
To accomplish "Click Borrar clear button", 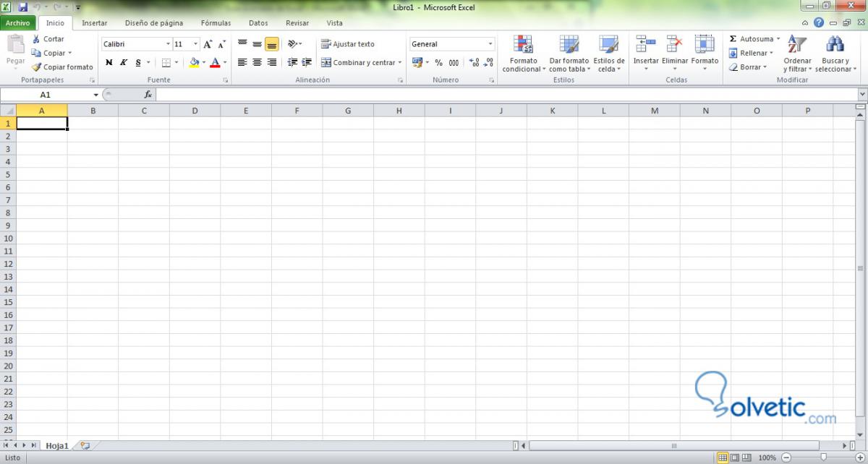I will [748, 67].
